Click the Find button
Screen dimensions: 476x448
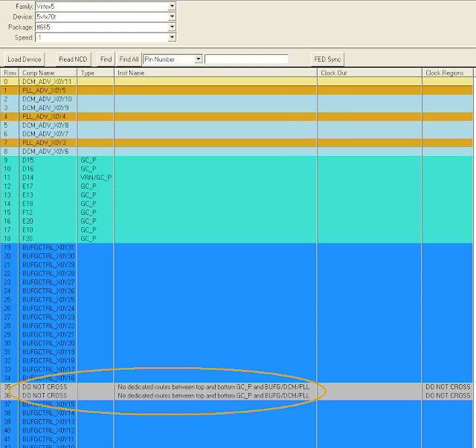pyautogui.click(x=106, y=59)
